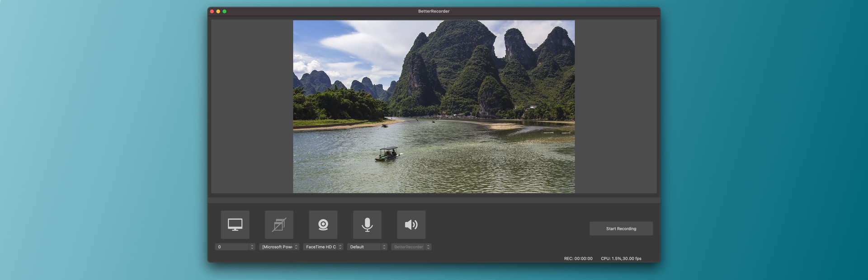
Task: Click the Start Recording button
Action: click(621, 229)
